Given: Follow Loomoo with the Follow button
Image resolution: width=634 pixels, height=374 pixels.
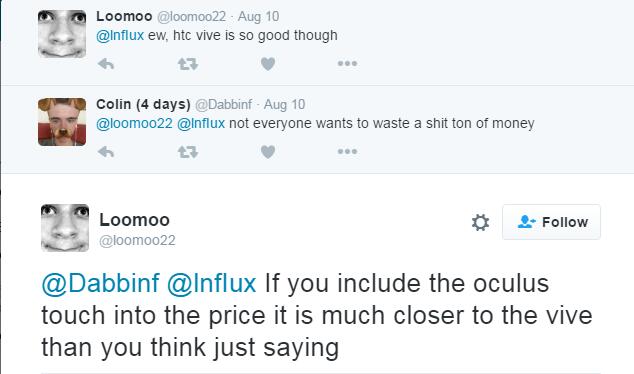Looking at the screenshot, I should pyautogui.click(x=552, y=222).
